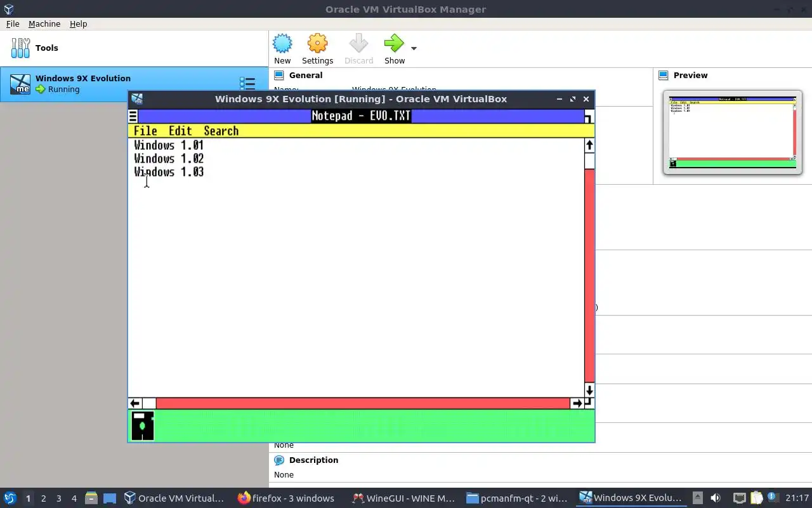Click the New machine icon
Screen dimensions: 812x508
click(282, 44)
